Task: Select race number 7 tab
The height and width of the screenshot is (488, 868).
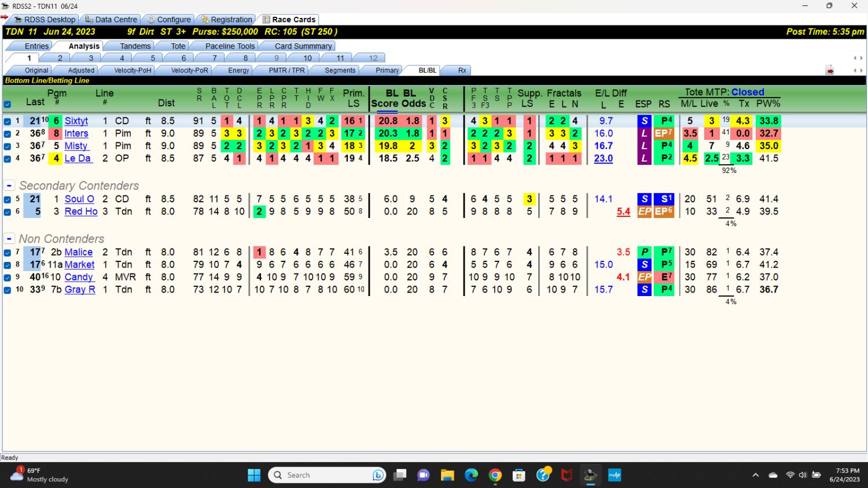Action: tap(214, 58)
